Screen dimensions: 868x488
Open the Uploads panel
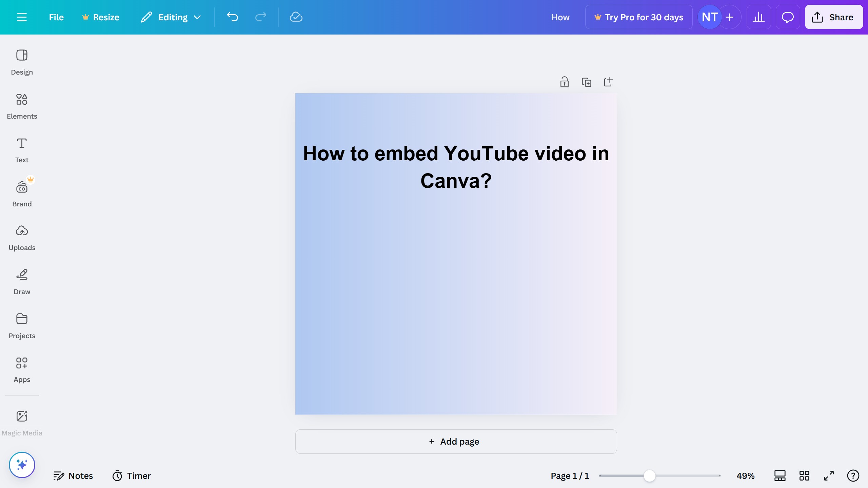(22, 237)
